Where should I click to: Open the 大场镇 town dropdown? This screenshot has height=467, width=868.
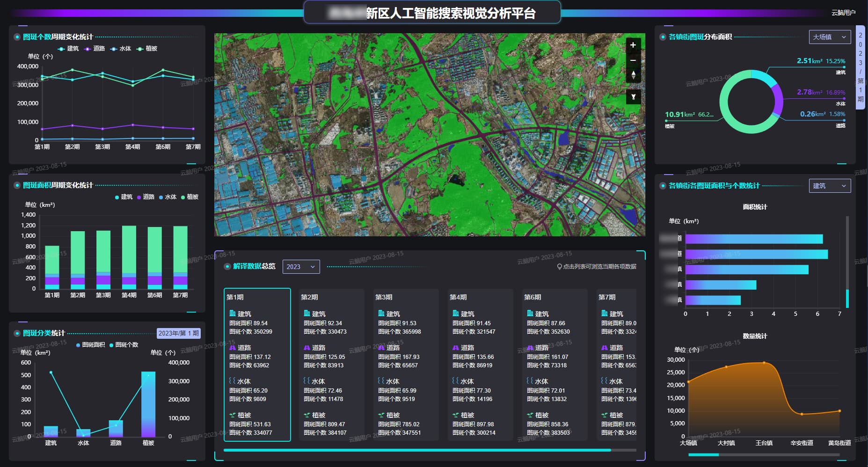click(830, 37)
